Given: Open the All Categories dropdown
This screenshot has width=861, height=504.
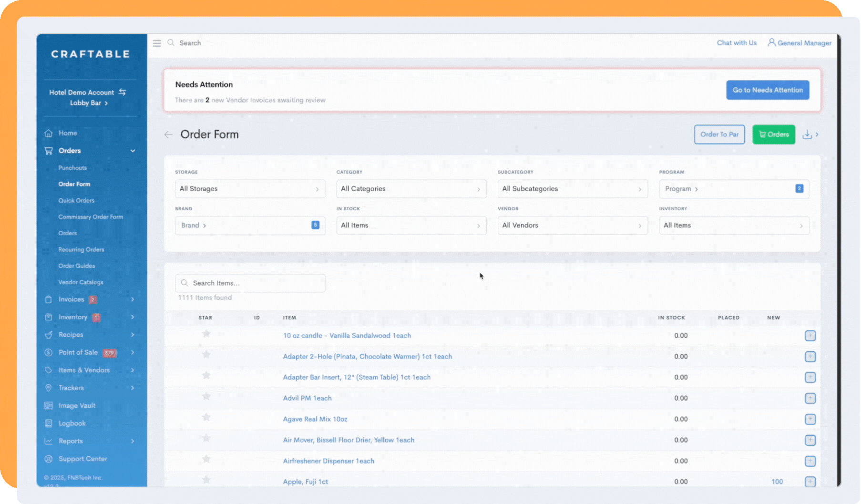Looking at the screenshot, I should (411, 189).
